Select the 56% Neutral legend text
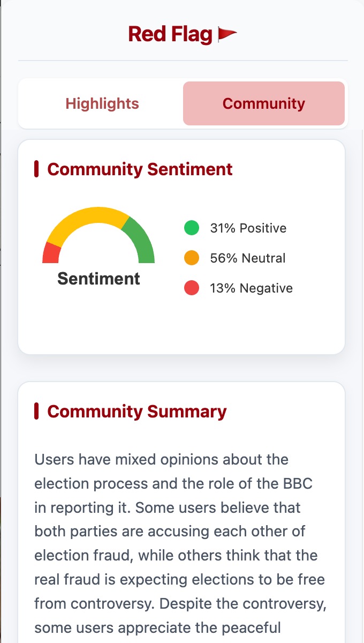 pos(248,258)
